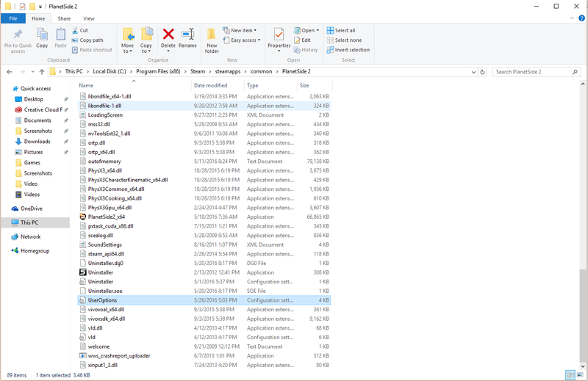Click common in the address breadcrumb
The width and height of the screenshot is (588, 381).
(262, 71)
